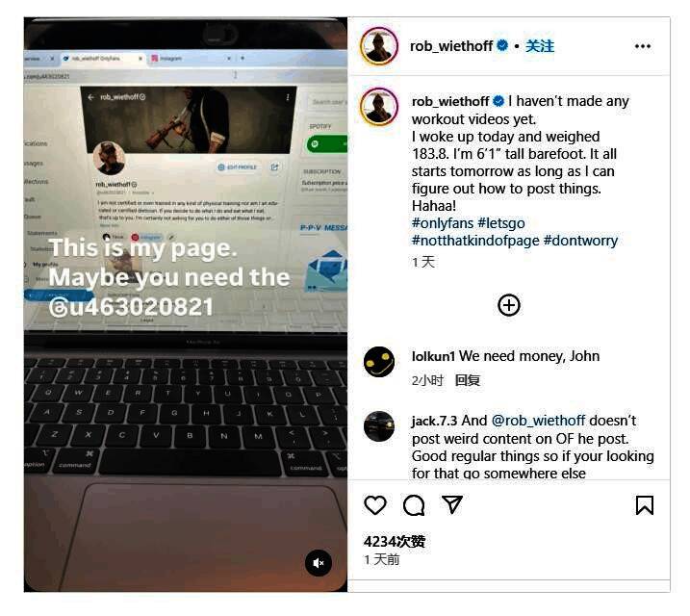Reply to lolkun1's comment via 回复

click(468, 380)
